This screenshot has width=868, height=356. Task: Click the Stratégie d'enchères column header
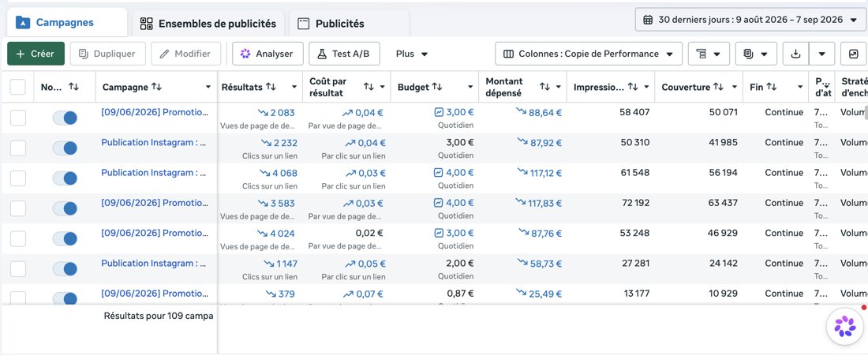854,87
